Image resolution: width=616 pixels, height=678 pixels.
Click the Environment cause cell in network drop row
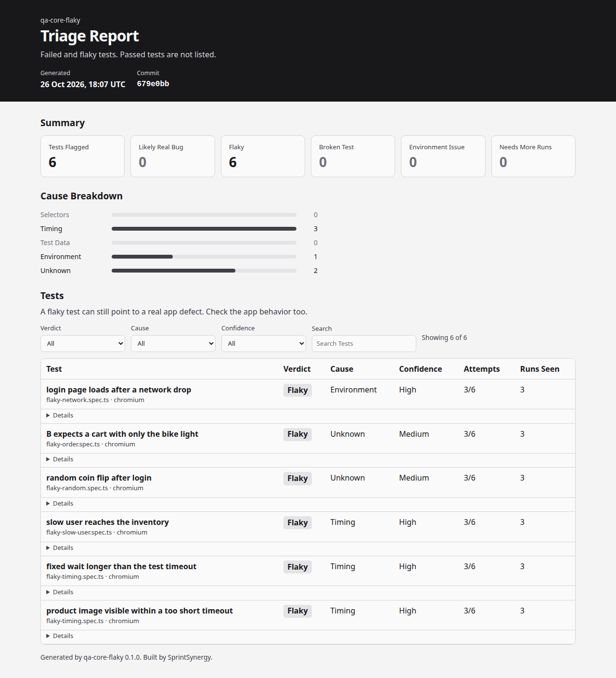(x=354, y=390)
